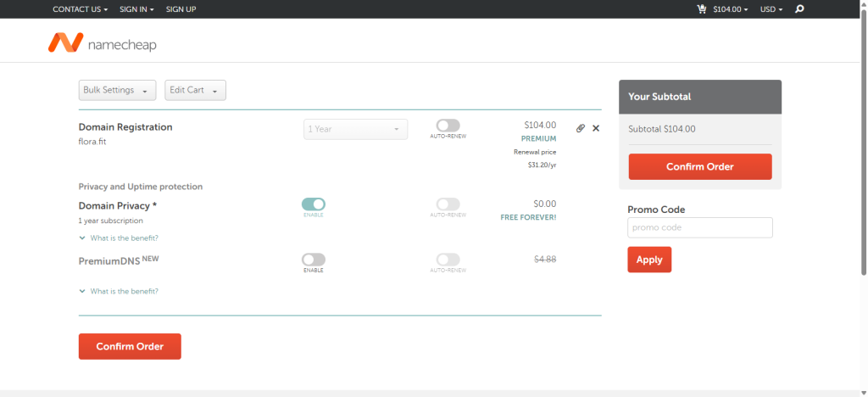The height and width of the screenshot is (397, 868).
Task: Click the Your Subtotal heading
Action: point(659,97)
